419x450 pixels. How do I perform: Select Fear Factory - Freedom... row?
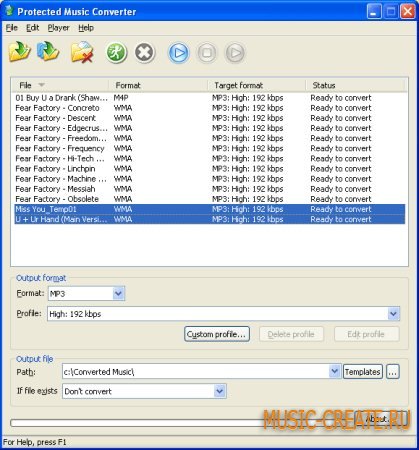click(x=210, y=138)
